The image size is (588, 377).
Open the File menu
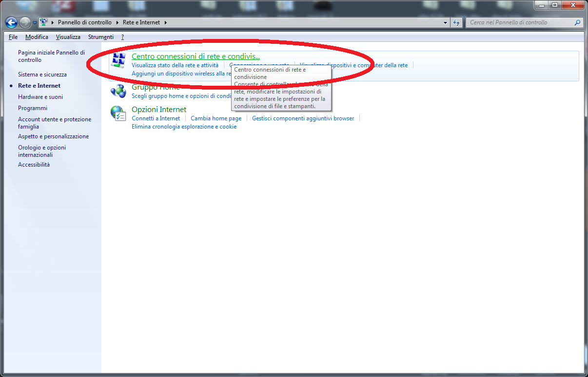click(x=13, y=37)
